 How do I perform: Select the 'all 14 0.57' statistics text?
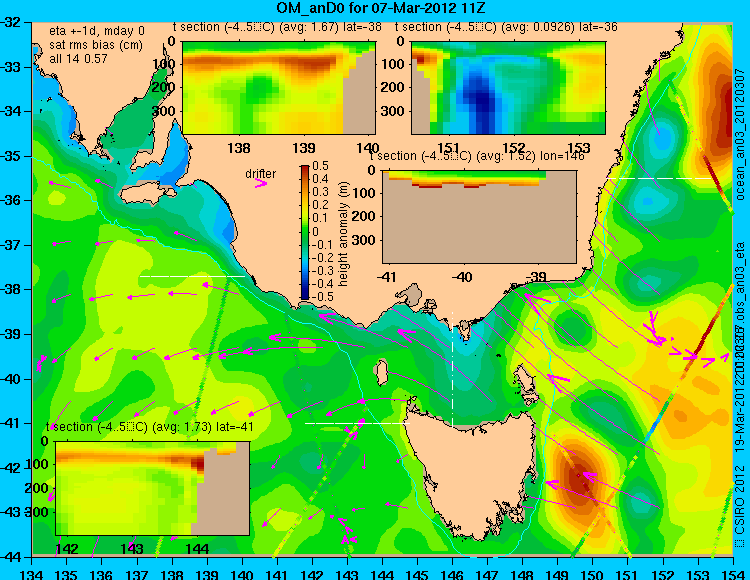(78, 58)
